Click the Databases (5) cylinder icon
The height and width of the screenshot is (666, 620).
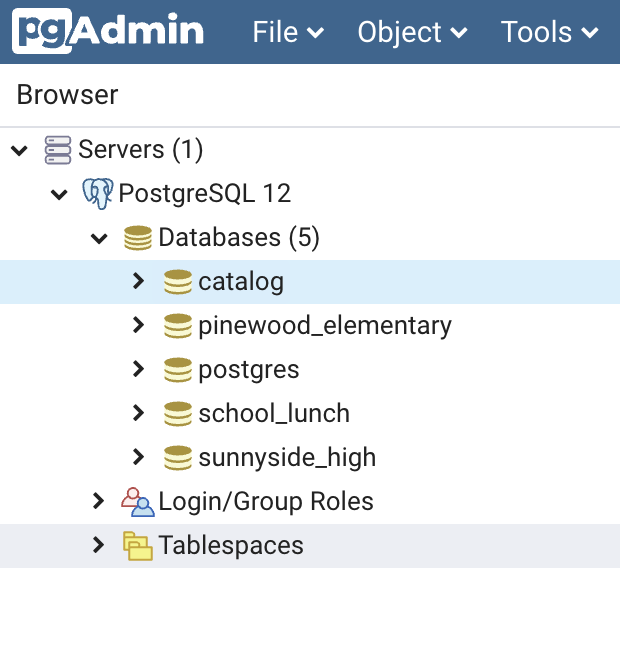tap(138, 238)
